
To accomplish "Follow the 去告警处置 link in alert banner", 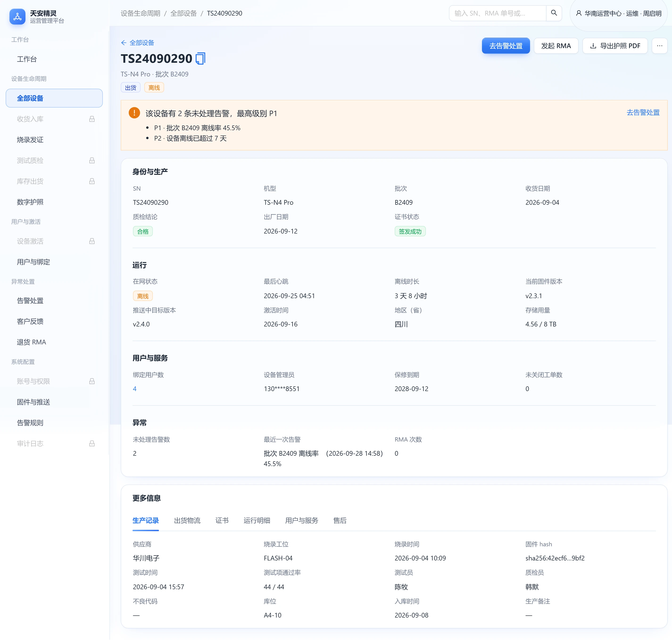I will (x=643, y=113).
